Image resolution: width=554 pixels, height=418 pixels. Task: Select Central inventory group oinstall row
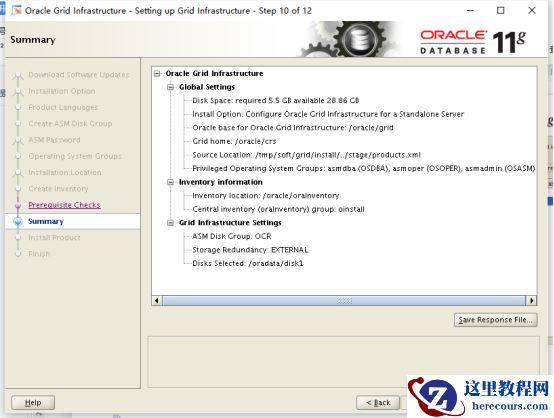click(278, 209)
